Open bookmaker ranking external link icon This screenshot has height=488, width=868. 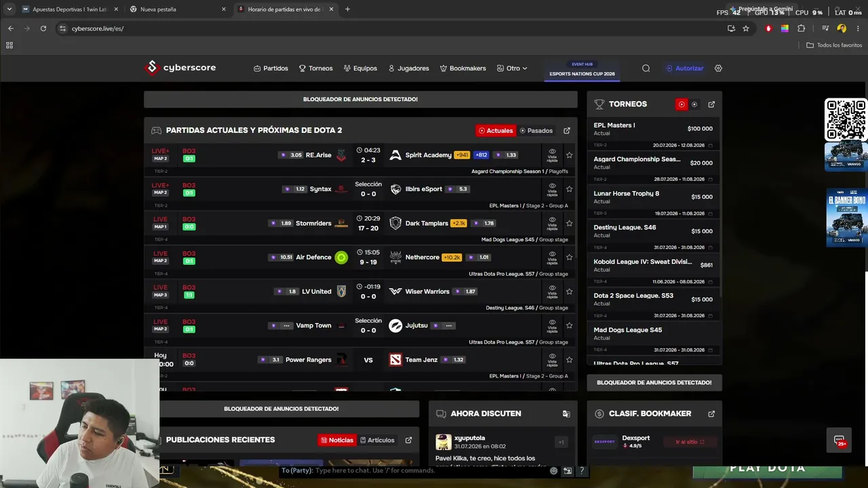(711, 413)
